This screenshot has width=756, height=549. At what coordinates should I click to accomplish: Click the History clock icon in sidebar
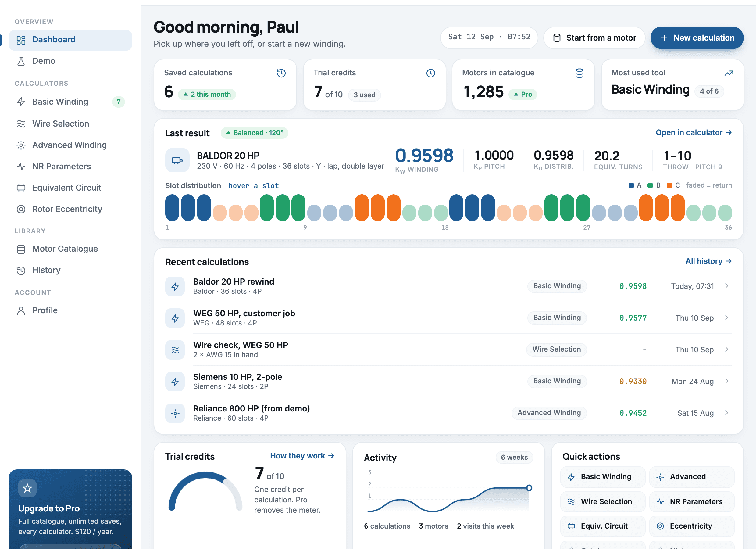(21, 271)
